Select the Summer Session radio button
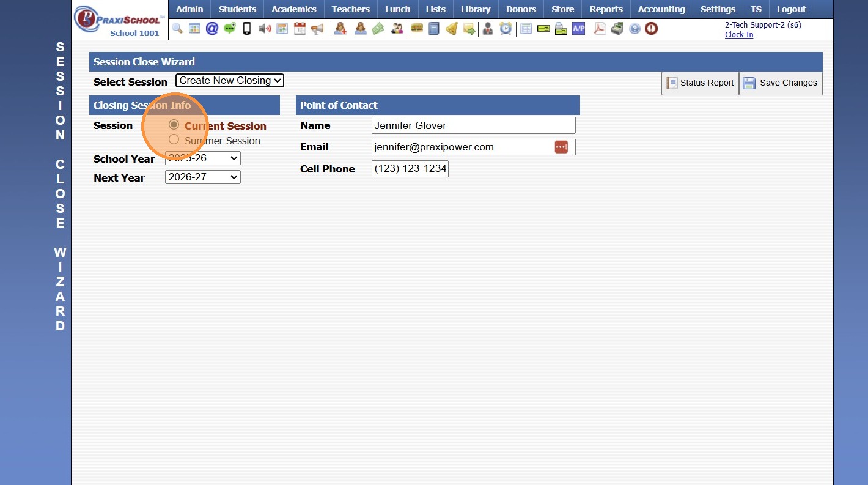This screenshot has width=868, height=485. click(x=174, y=139)
